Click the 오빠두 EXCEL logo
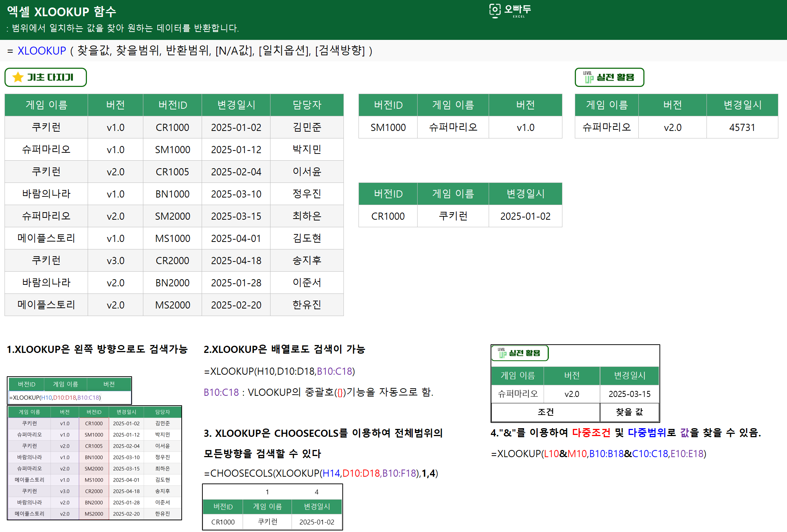The width and height of the screenshot is (787, 532). pyautogui.click(x=510, y=11)
